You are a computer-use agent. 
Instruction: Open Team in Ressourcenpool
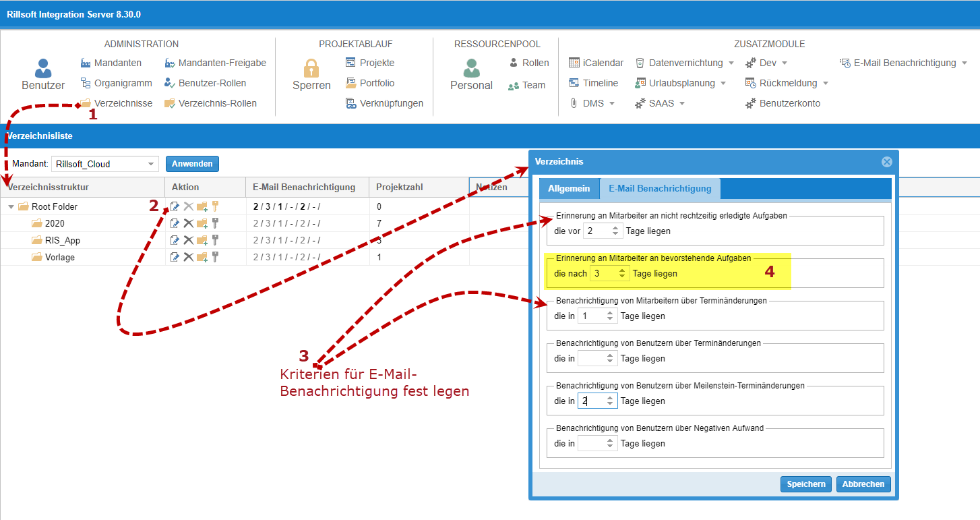pyautogui.click(x=526, y=85)
